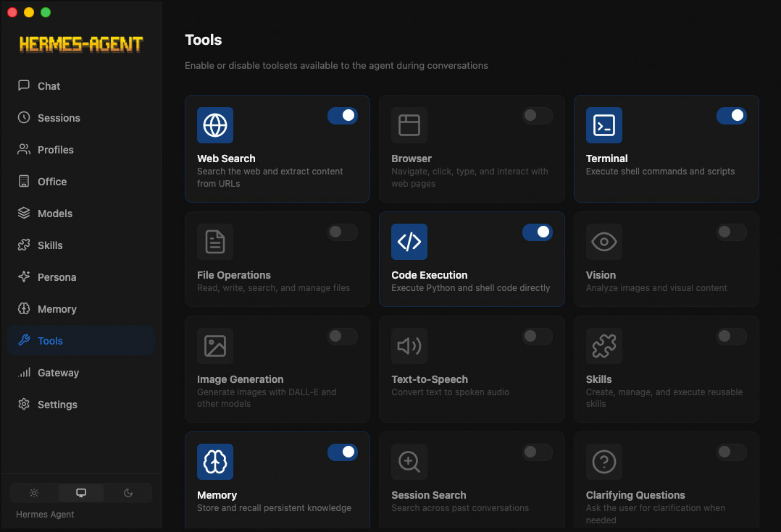The width and height of the screenshot is (781, 532).
Task: Turn on the Vision toolset
Action: pos(731,232)
